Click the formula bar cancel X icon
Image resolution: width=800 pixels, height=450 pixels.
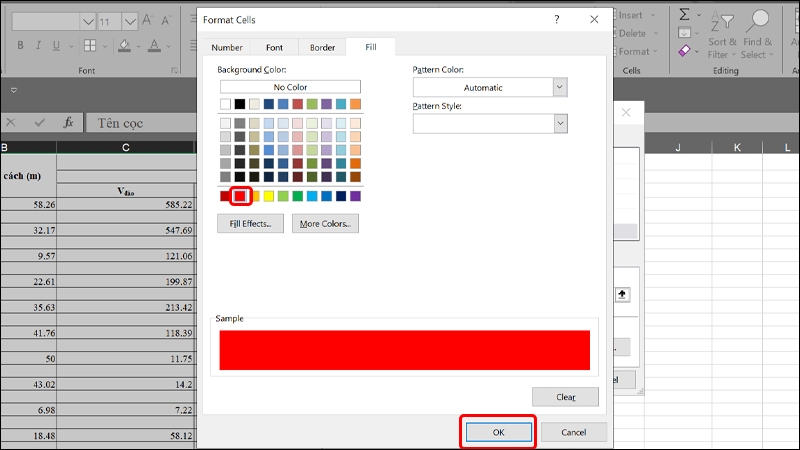tap(11, 122)
